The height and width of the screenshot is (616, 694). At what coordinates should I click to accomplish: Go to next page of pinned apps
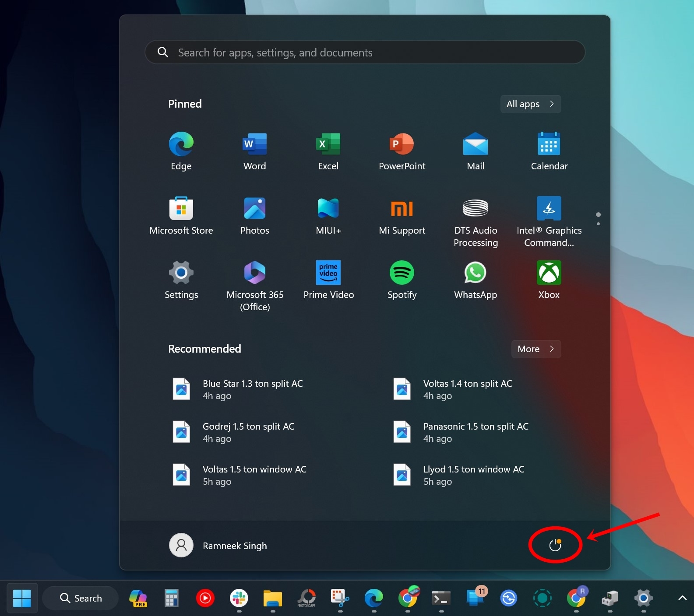pos(598,224)
